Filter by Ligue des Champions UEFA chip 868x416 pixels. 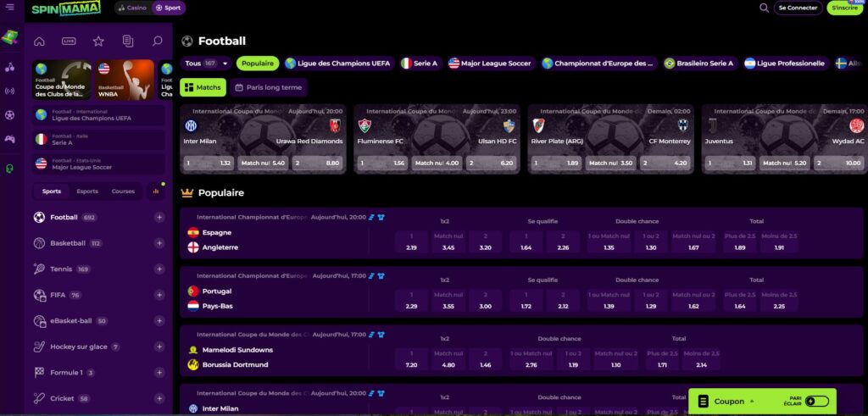337,64
